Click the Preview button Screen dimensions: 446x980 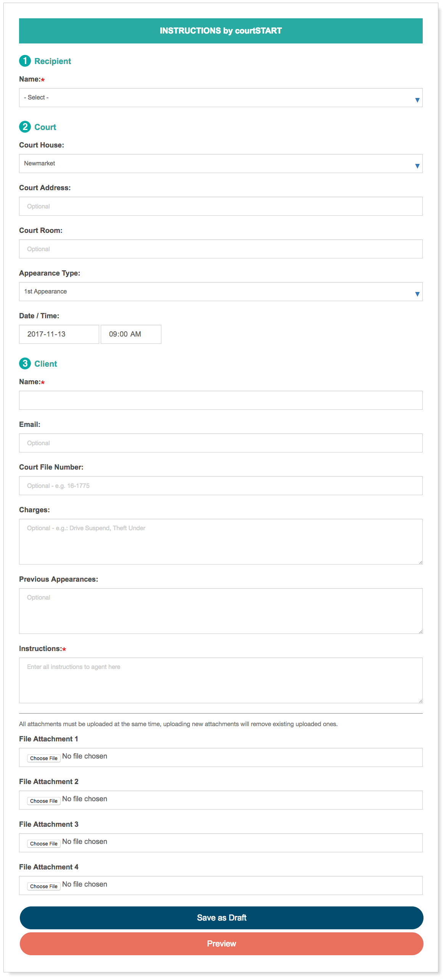point(221,944)
